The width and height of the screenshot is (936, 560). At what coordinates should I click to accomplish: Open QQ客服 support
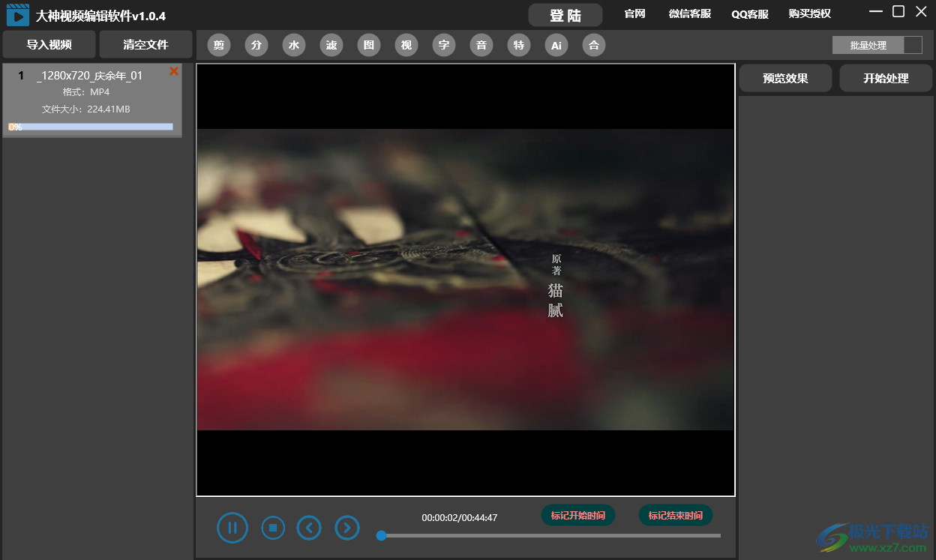750,14
